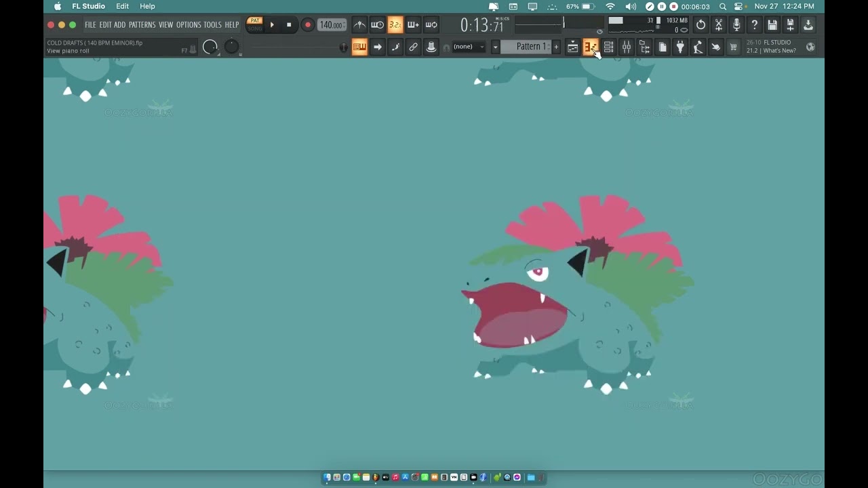The width and height of the screenshot is (868, 488).
Task: Open the Playlist view icon
Action: (x=573, y=47)
